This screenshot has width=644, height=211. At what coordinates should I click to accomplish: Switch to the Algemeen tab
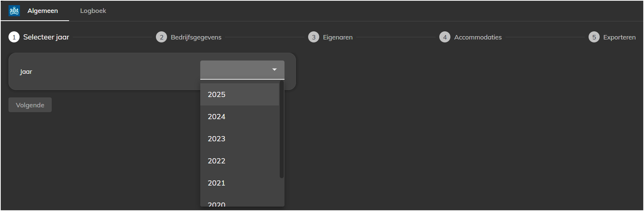[x=42, y=11]
